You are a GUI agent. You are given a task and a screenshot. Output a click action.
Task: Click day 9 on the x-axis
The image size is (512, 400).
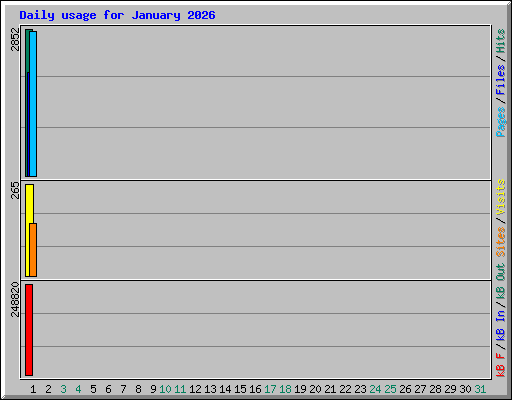pyautogui.click(x=153, y=389)
